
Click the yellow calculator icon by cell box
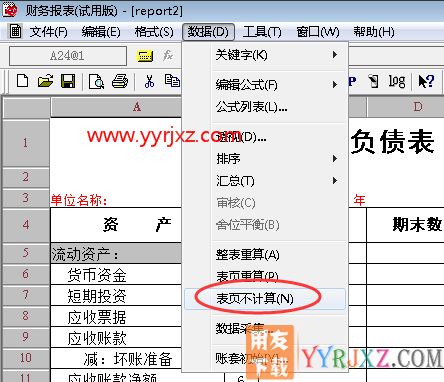[x=145, y=56]
